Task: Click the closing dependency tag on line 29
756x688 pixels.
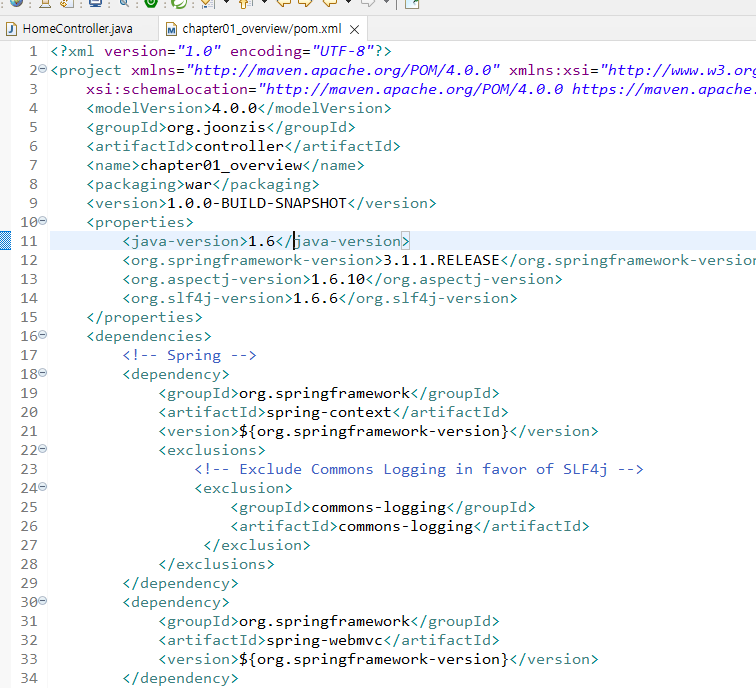Action: click(180, 583)
